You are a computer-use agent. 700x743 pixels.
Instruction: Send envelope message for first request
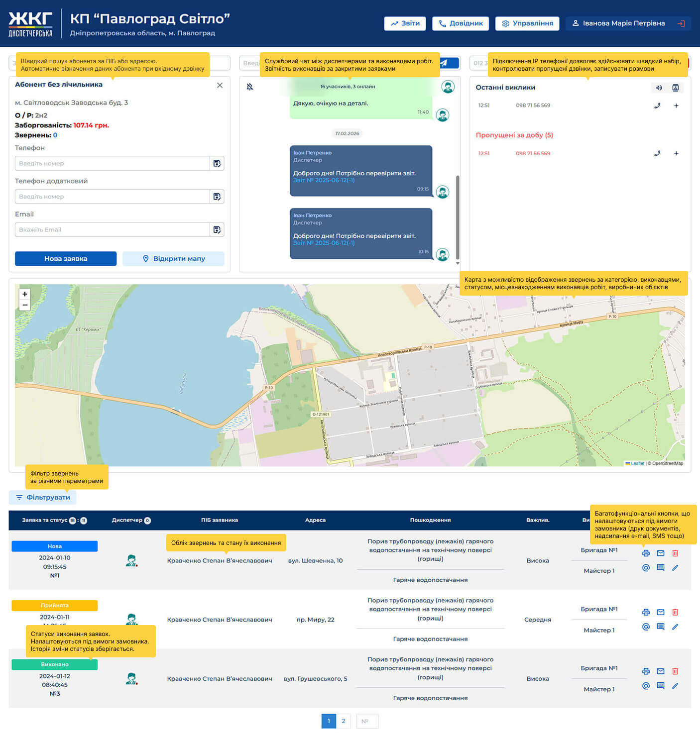pyautogui.click(x=661, y=553)
